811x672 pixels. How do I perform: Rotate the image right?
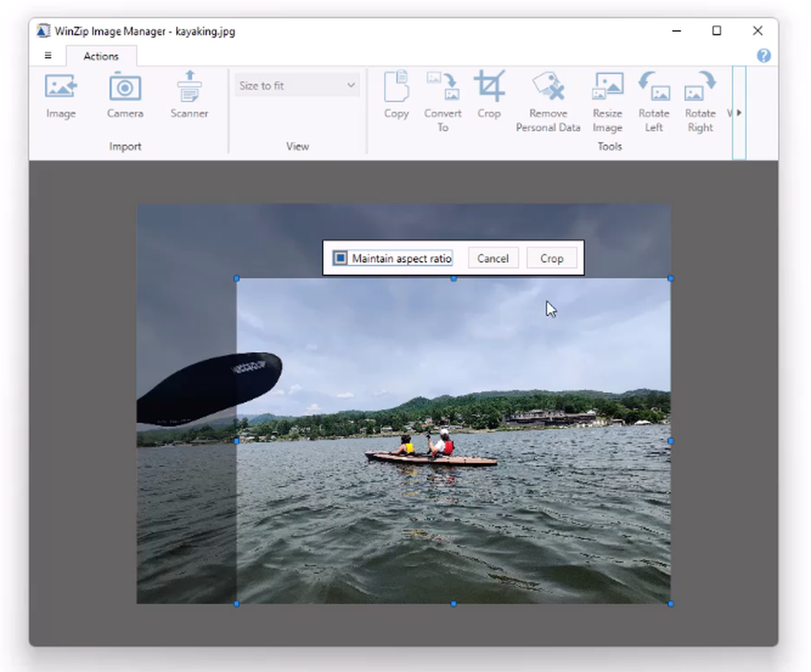pyautogui.click(x=701, y=101)
